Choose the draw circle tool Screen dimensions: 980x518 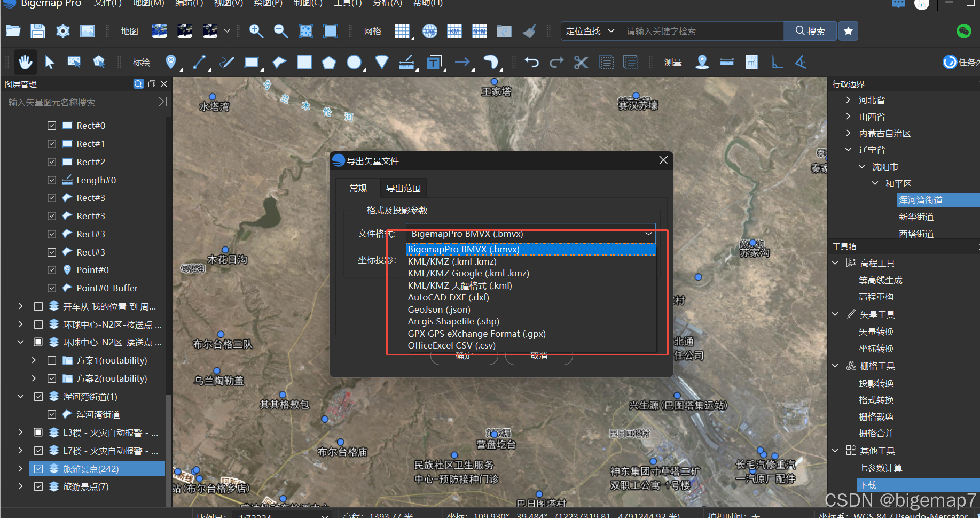coord(354,63)
